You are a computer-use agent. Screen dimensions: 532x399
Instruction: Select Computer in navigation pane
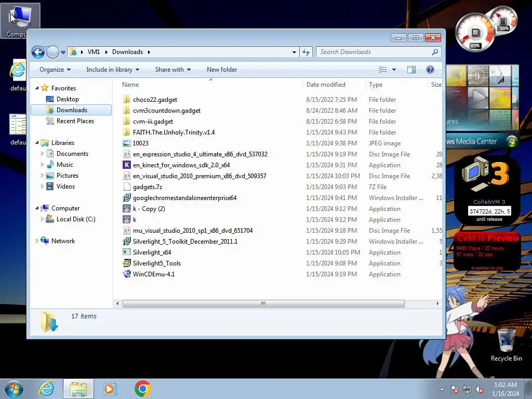tap(65, 208)
